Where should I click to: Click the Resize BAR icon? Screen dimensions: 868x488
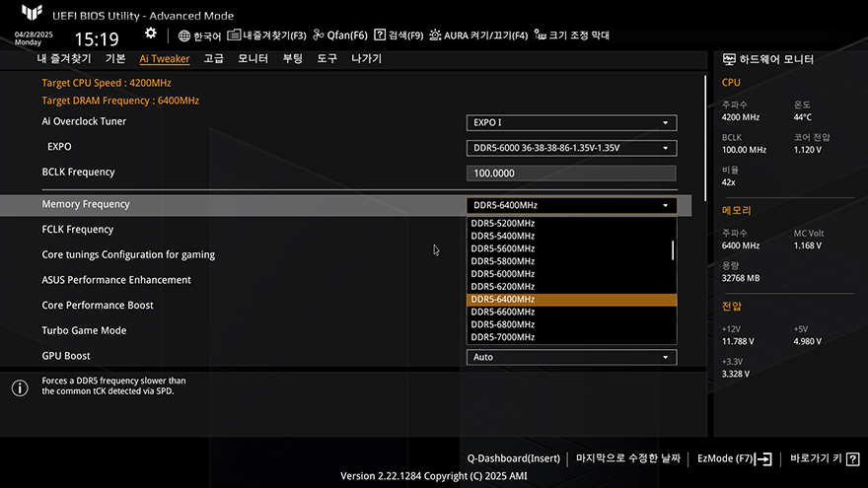[541, 35]
